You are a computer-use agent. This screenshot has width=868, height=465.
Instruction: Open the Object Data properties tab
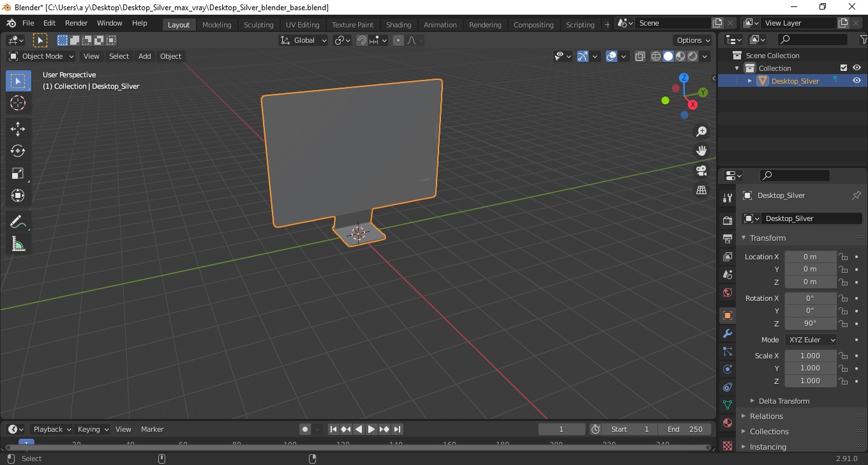point(728,405)
